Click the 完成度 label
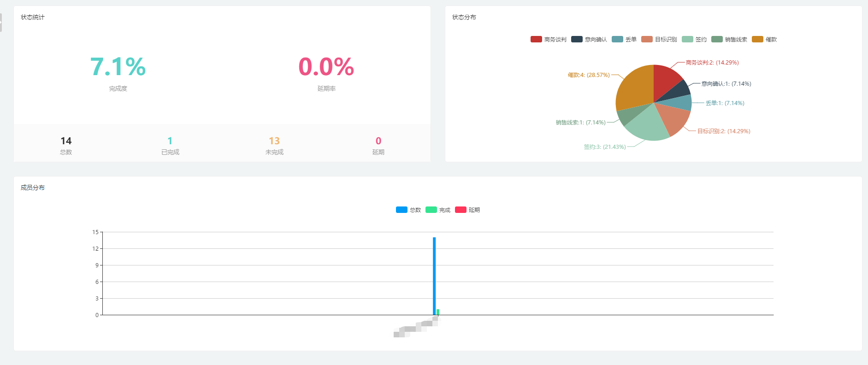868x365 pixels. (118, 88)
